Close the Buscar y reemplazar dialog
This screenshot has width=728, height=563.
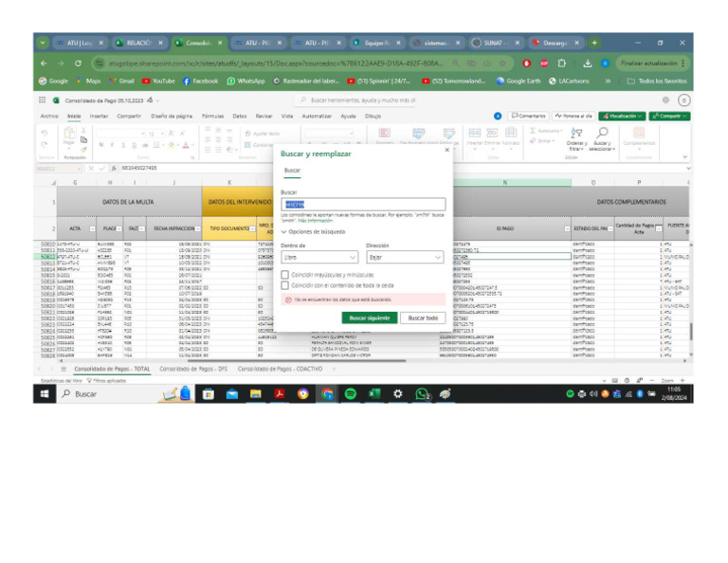click(447, 150)
